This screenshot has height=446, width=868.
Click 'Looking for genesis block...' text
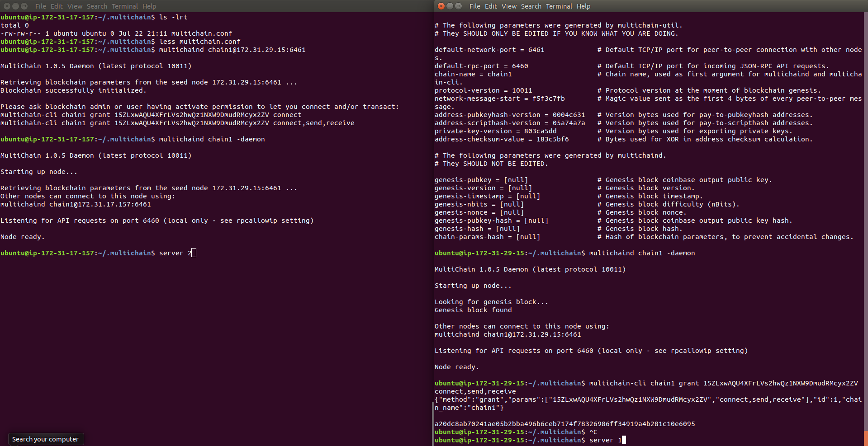pos(491,302)
